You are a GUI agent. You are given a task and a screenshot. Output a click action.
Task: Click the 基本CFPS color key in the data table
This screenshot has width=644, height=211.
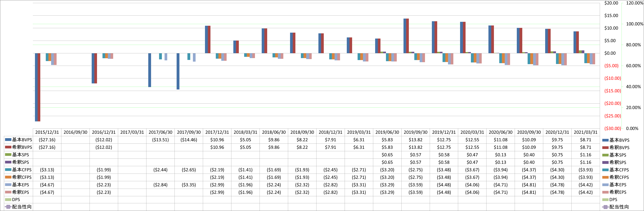(x=8, y=170)
